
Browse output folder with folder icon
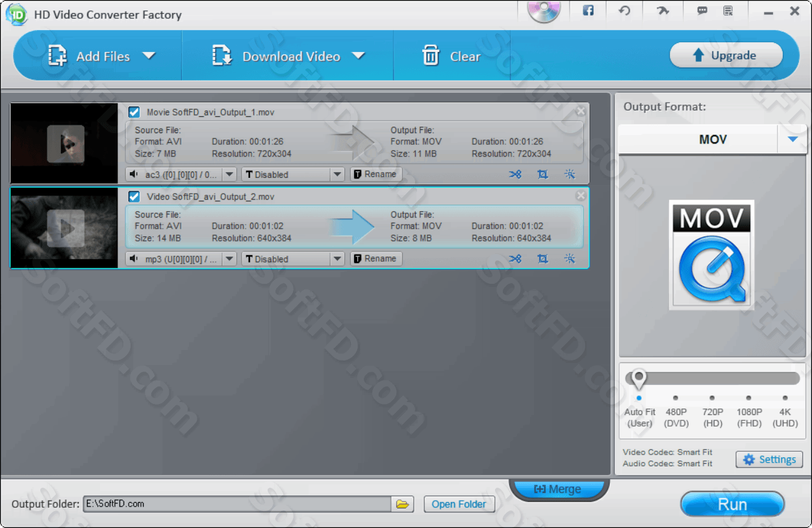(403, 504)
